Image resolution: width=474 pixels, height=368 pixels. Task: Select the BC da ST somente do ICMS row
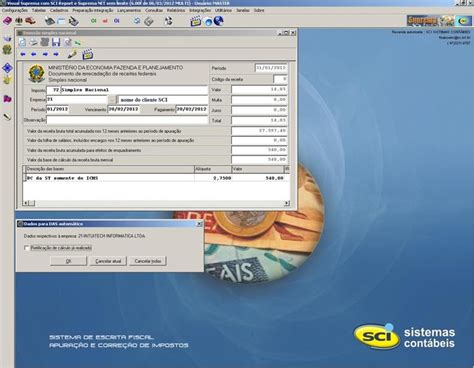156,178
